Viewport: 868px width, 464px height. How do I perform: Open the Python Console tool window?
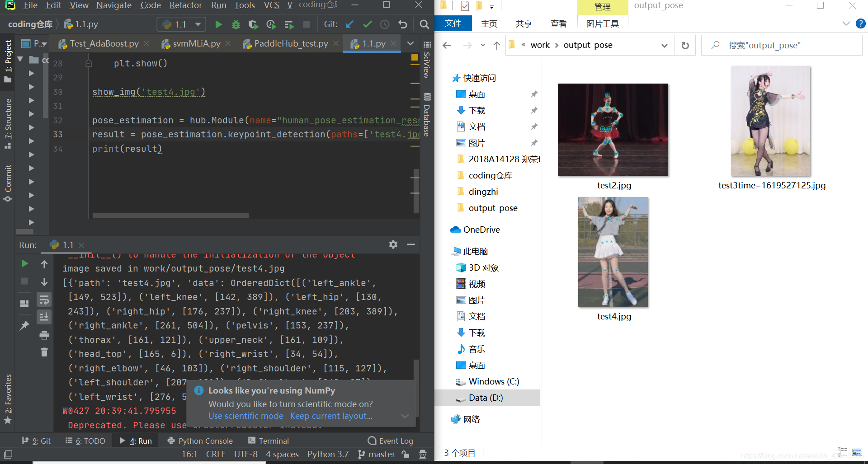(200, 441)
